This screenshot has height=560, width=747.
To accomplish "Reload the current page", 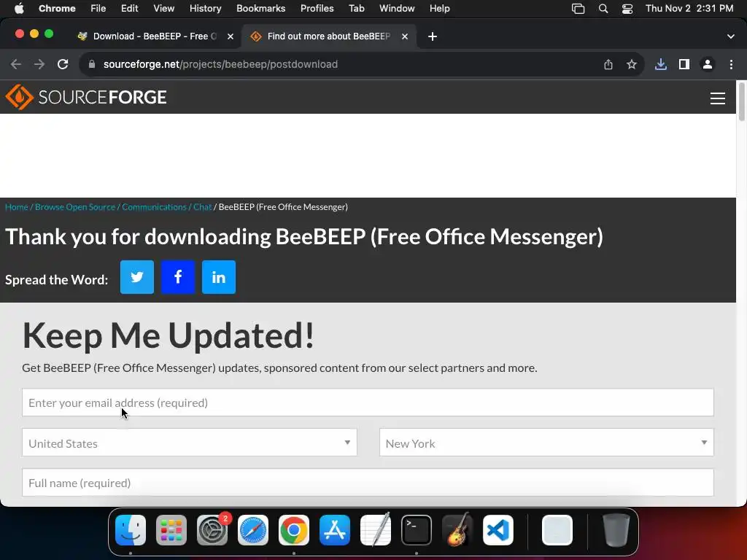I will coord(63,64).
